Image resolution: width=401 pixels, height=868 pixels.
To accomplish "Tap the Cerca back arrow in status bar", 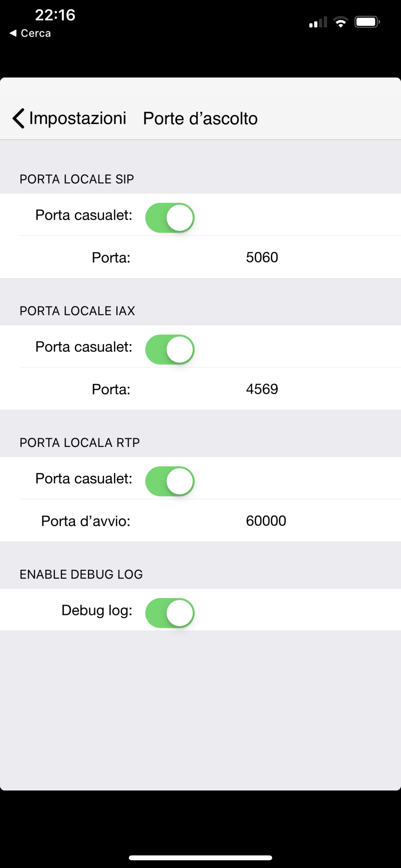I will point(13,33).
